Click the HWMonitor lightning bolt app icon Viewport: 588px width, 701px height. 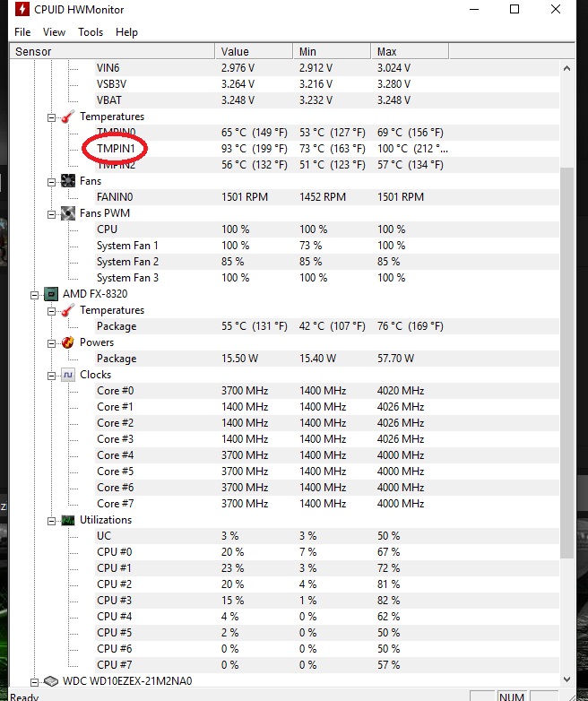(x=22, y=9)
